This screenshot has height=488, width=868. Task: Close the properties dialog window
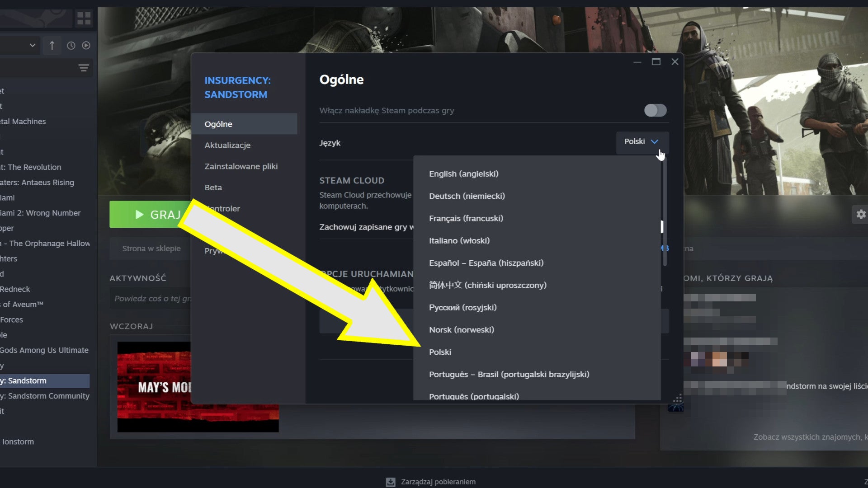click(675, 61)
